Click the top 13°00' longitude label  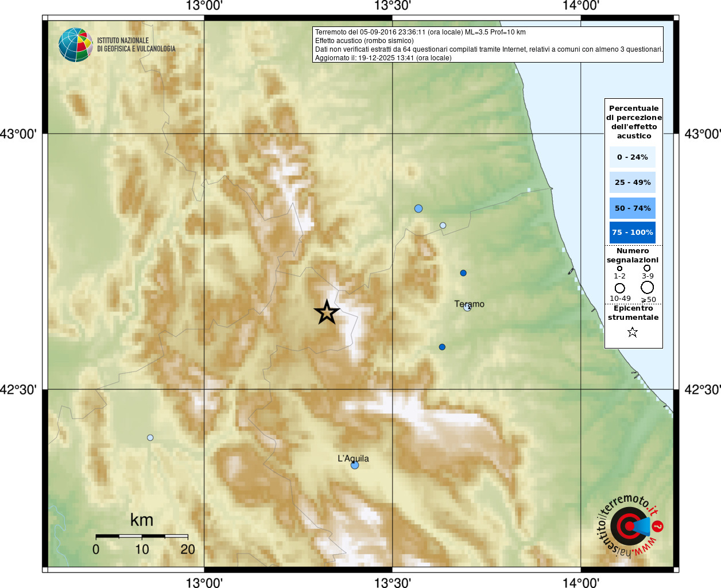(204, 6)
